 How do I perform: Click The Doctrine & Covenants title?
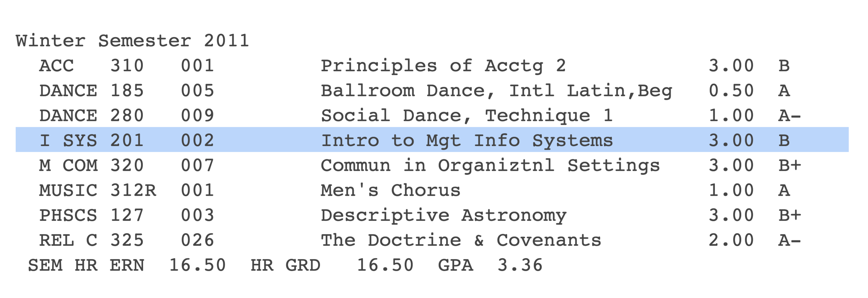pos(461,240)
